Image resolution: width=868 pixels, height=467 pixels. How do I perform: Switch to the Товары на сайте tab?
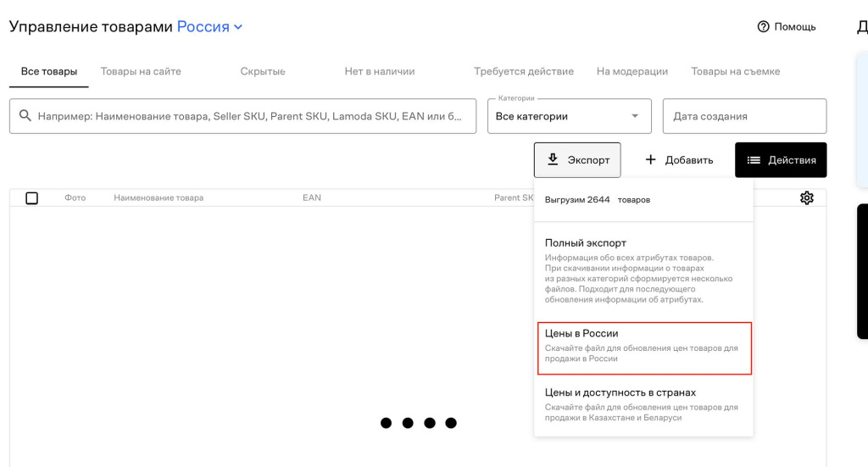141,71
